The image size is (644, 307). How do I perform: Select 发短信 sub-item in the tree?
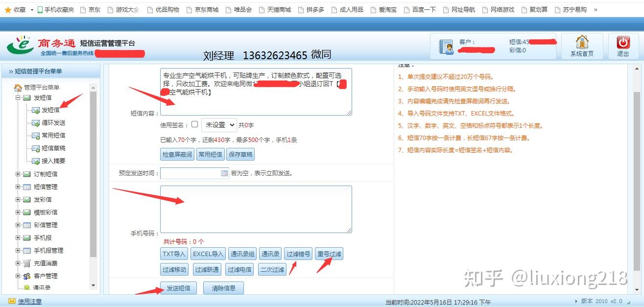(50, 110)
